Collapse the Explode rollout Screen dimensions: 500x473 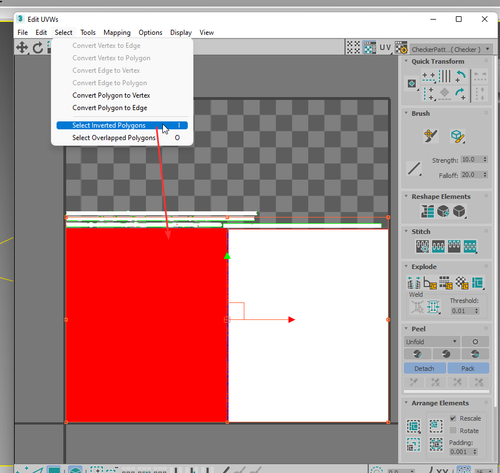point(406,266)
